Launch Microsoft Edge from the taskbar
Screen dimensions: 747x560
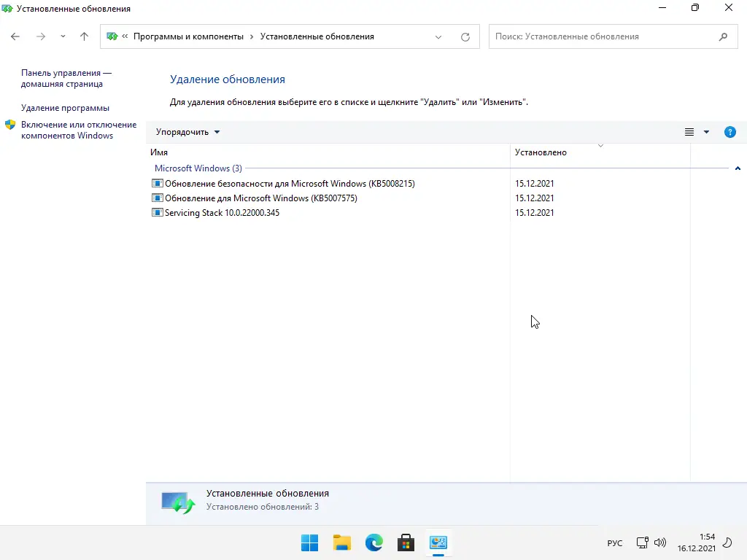coord(374,542)
